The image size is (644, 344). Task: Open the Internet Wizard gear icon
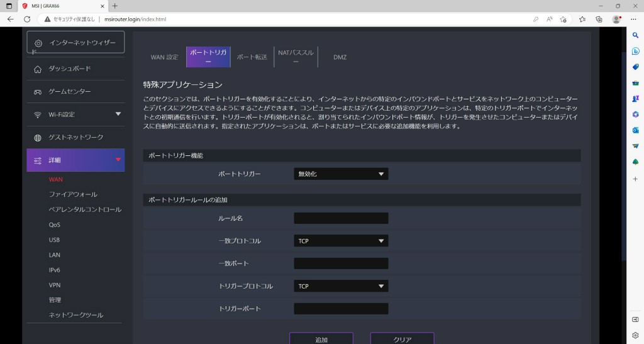click(38, 43)
